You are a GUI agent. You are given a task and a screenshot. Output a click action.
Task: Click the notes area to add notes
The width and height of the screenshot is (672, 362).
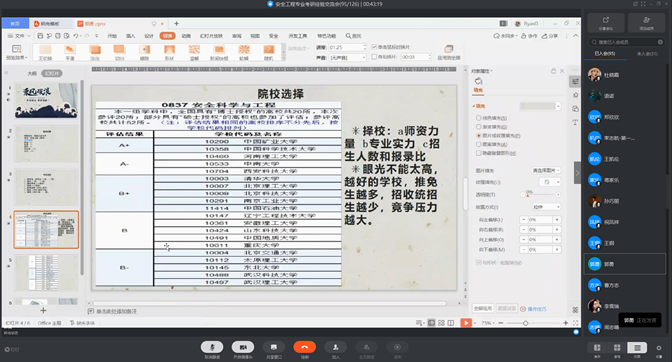pyautogui.click(x=116, y=311)
